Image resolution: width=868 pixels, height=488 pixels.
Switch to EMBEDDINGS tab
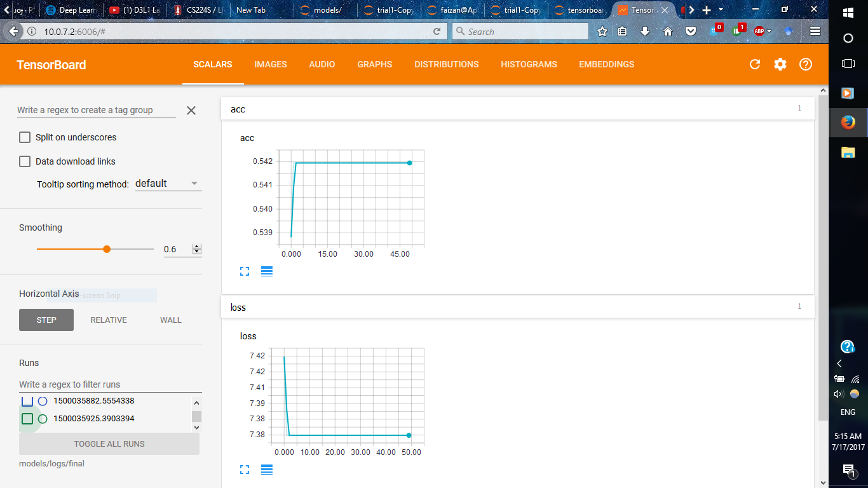607,64
